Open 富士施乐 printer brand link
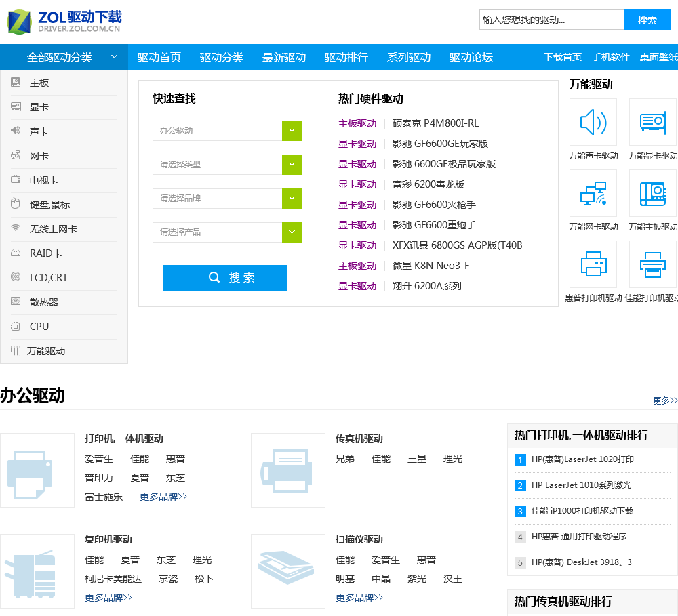This screenshot has width=678, height=616. [103, 497]
